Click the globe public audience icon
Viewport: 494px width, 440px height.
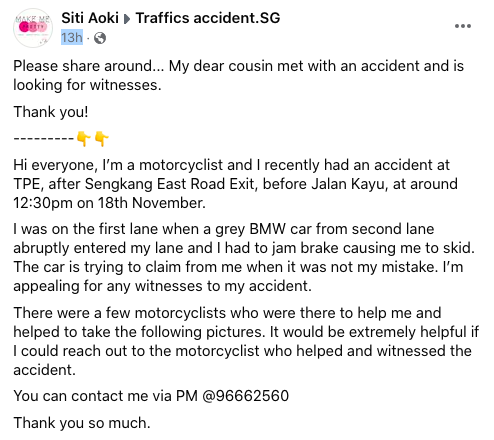[100, 38]
